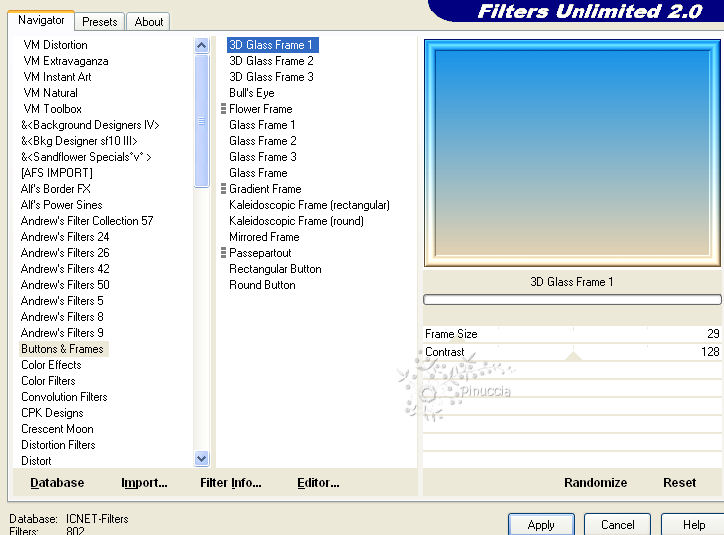
Task: Select the plain Glass Frame filter
Action: click(258, 173)
